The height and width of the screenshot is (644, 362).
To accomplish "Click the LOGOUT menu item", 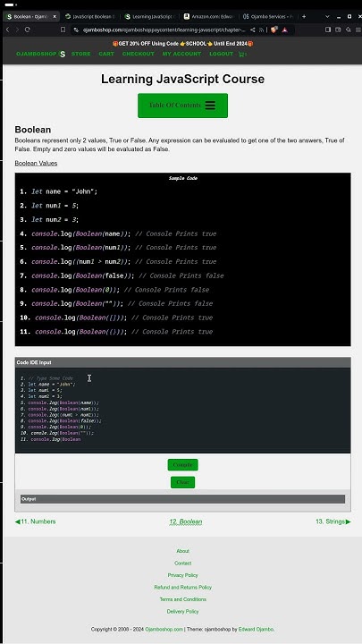I will coord(222,54).
